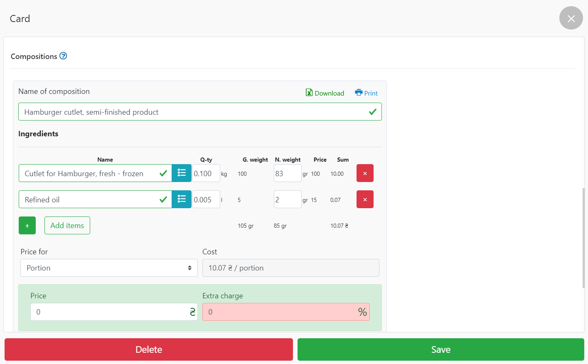588x364 pixels.
Task: Click the green plus add ingredient button
Action: click(27, 226)
